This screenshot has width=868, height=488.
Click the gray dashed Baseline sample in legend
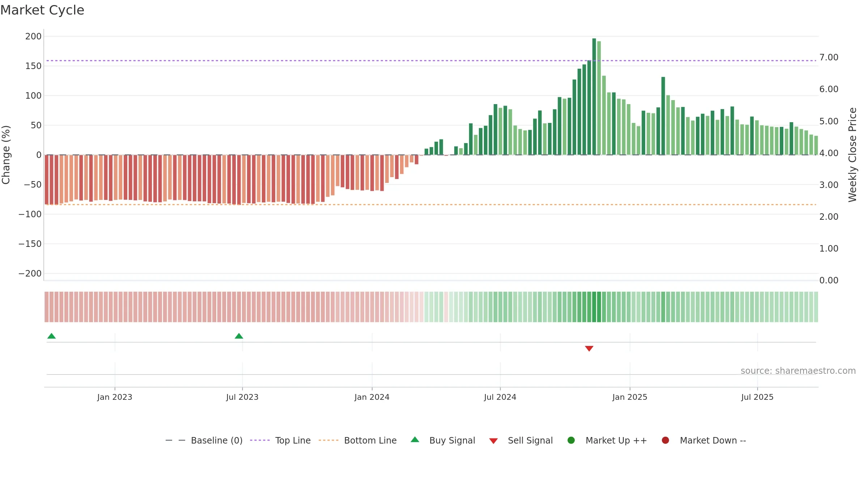[x=175, y=440]
